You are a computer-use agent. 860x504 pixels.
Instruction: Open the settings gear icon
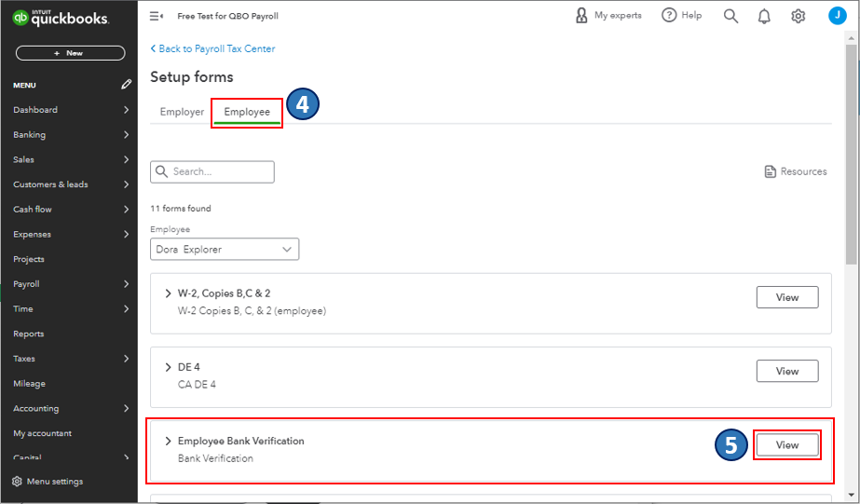click(x=798, y=16)
